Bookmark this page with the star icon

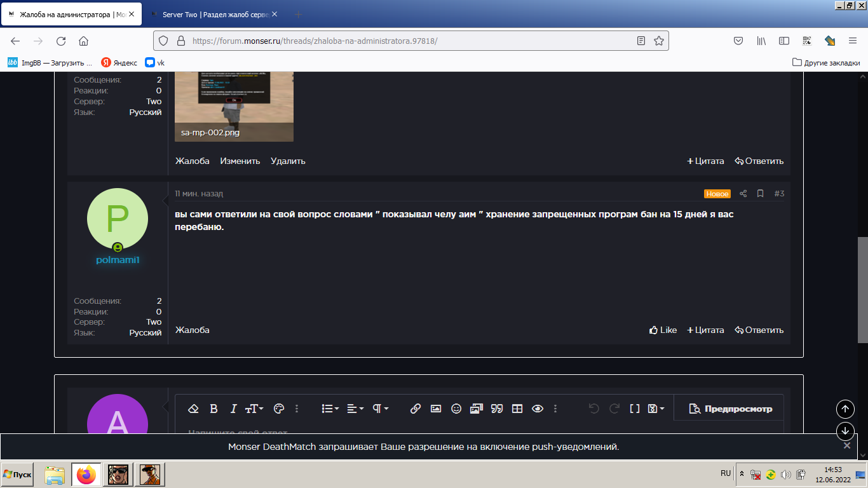(659, 41)
